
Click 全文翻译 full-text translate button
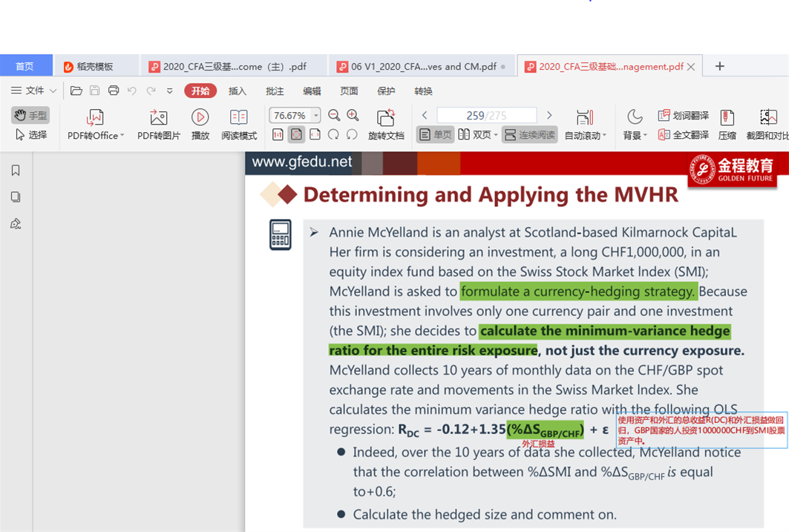tap(683, 135)
